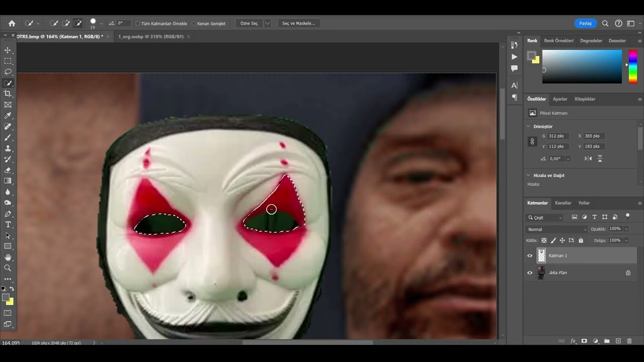Open the Çeşit layer filter dropdown

(545, 218)
